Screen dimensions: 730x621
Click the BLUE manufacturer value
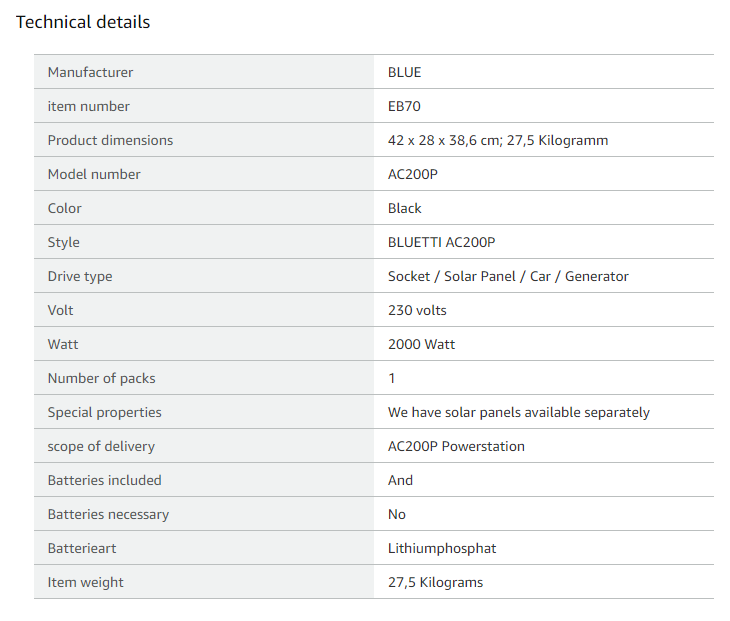click(x=405, y=72)
